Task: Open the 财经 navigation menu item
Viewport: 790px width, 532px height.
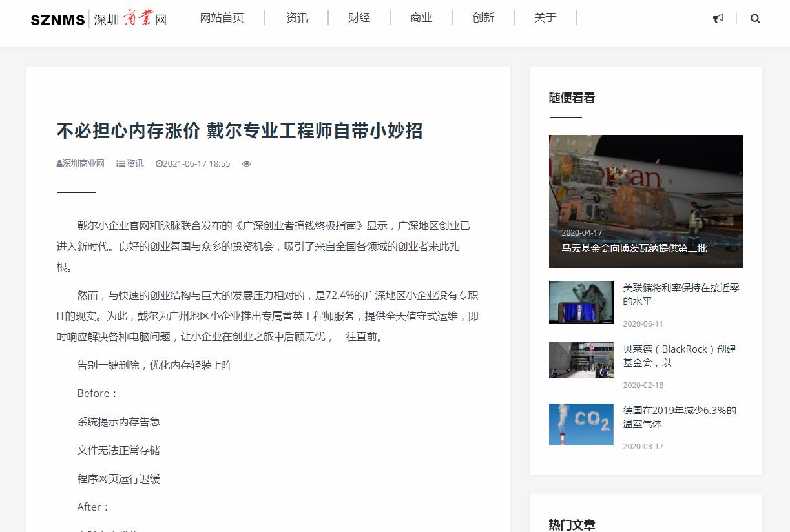Action: click(359, 17)
